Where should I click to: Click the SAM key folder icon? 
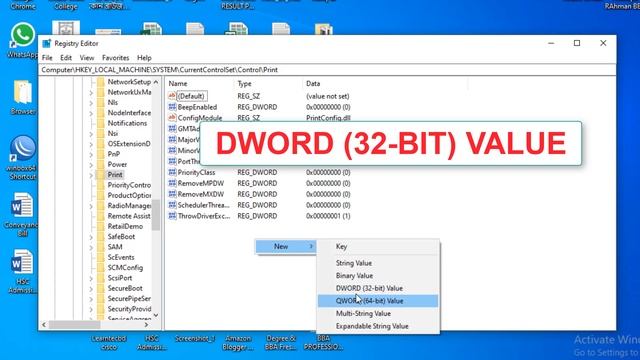pyautogui.click(x=101, y=247)
